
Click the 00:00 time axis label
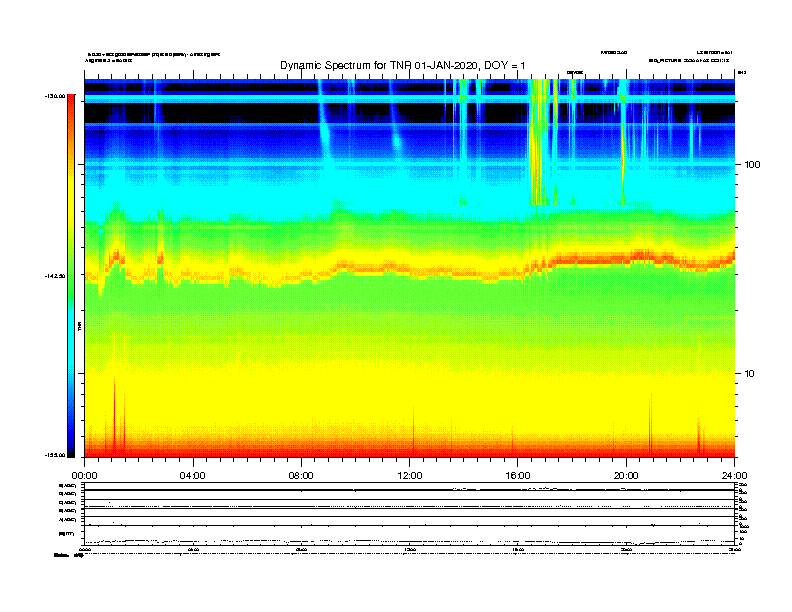point(84,476)
